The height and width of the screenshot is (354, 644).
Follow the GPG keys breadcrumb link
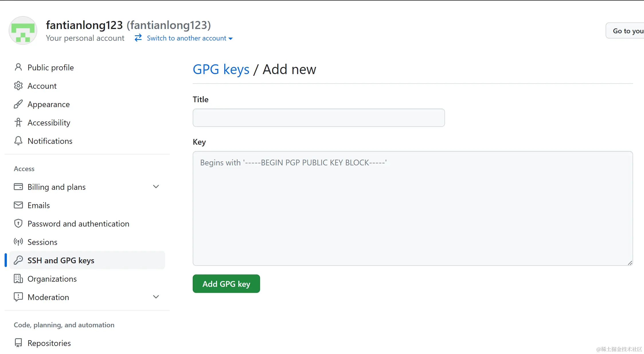(x=221, y=69)
